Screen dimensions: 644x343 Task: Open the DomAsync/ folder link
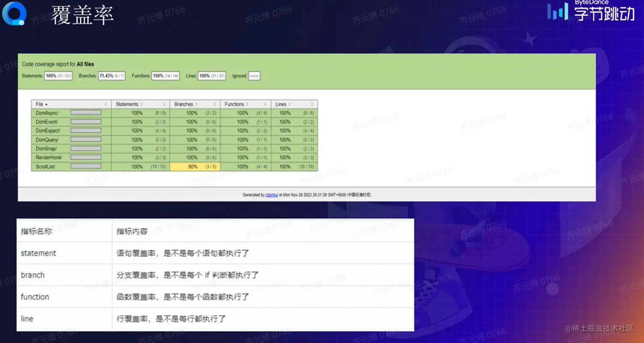coord(47,113)
